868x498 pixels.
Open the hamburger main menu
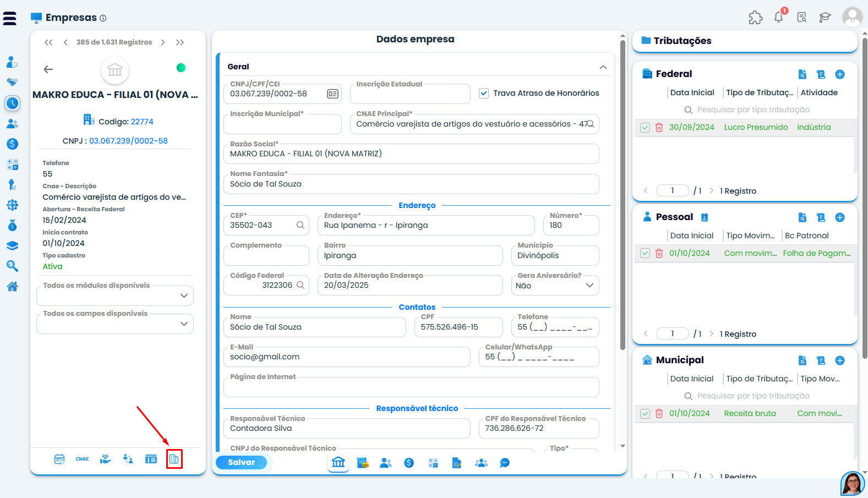pos(10,18)
